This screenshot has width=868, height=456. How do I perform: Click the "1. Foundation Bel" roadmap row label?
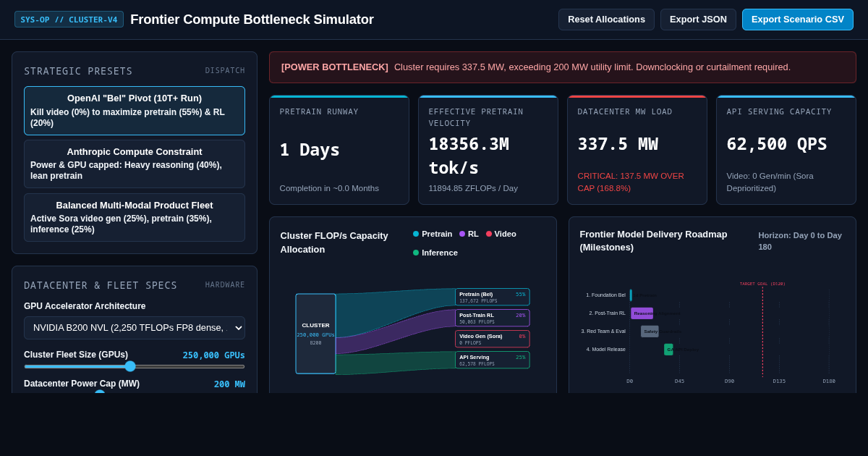coord(605,295)
